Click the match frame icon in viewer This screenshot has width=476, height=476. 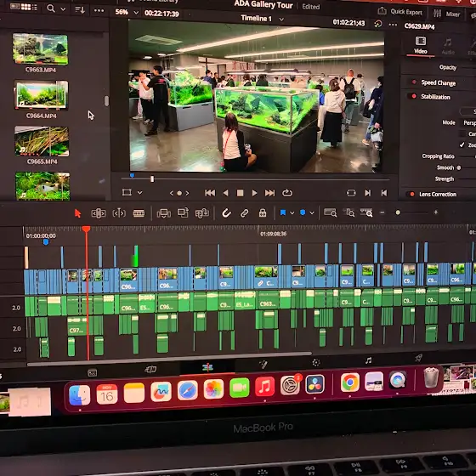pyautogui.click(x=351, y=193)
